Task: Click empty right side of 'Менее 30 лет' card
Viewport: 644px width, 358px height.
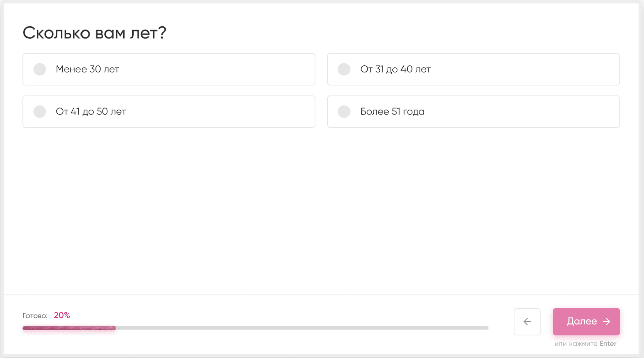Action: pos(235,69)
